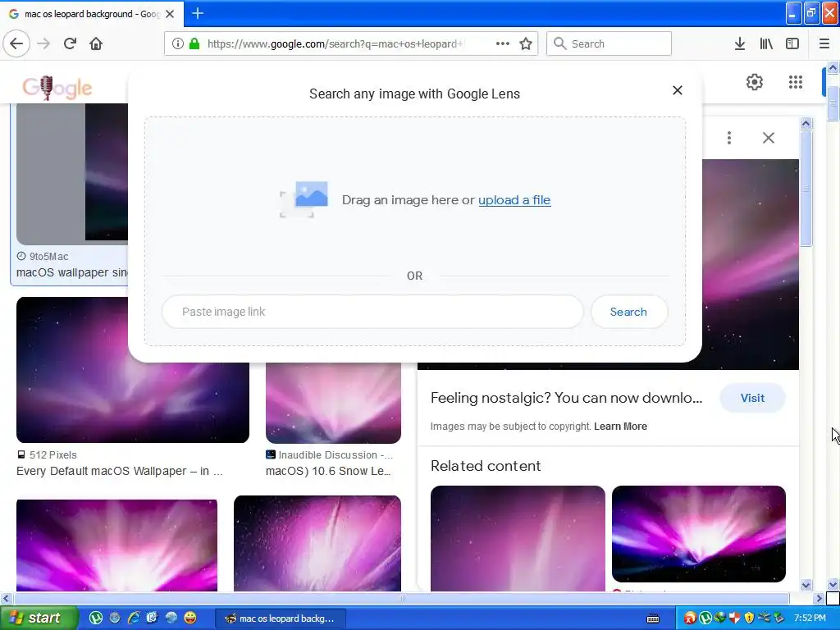
Task: Click the 'upload a file' link
Action: pyautogui.click(x=514, y=200)
